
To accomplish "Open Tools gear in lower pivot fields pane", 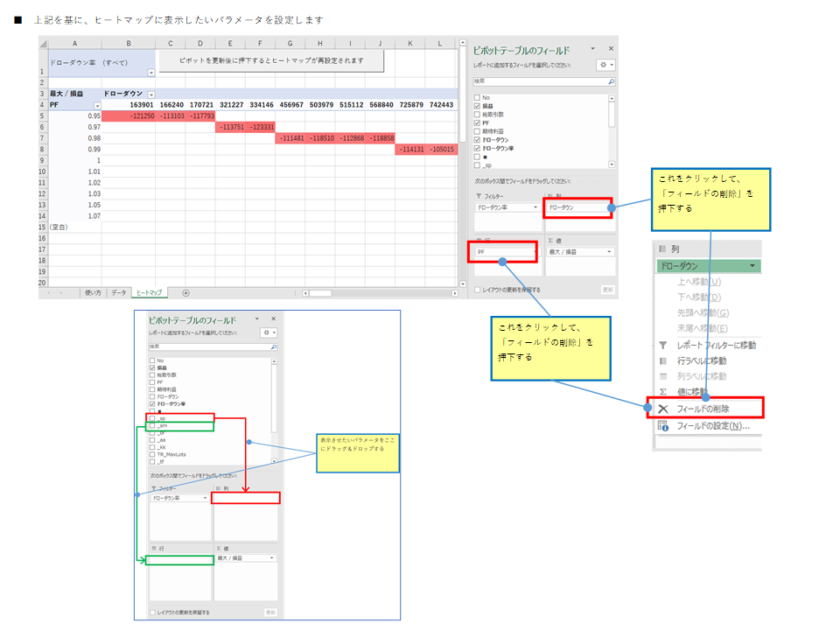I will click(269, 332).
